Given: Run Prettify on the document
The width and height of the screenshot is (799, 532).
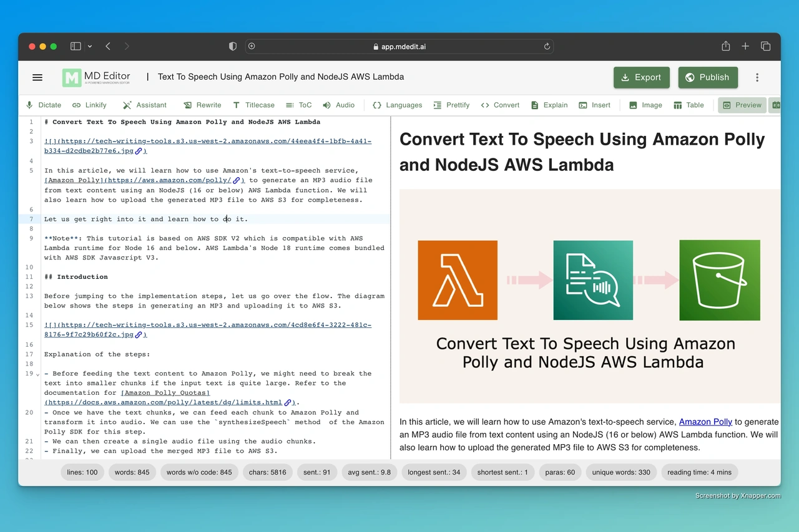Looking at the screenshot, I should click(451, 105).
